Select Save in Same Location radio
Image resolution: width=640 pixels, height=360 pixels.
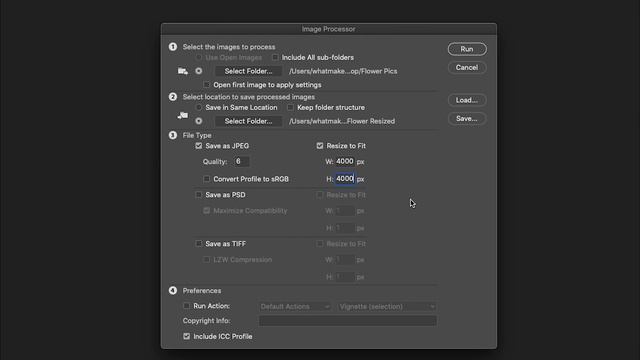[x=199, y=107]
